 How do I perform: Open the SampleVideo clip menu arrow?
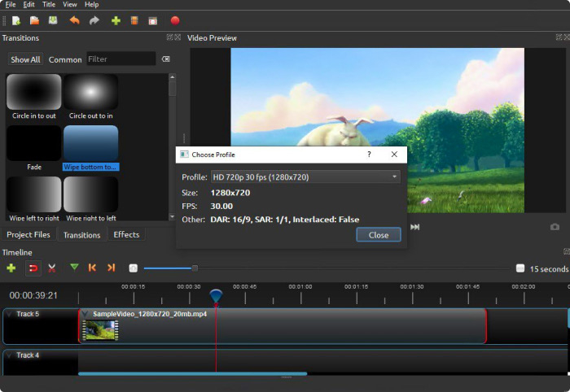[85, 314]
